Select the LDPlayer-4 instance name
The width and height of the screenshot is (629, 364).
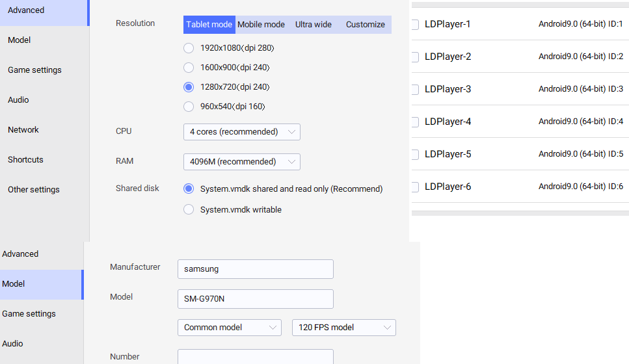(448, 122)
